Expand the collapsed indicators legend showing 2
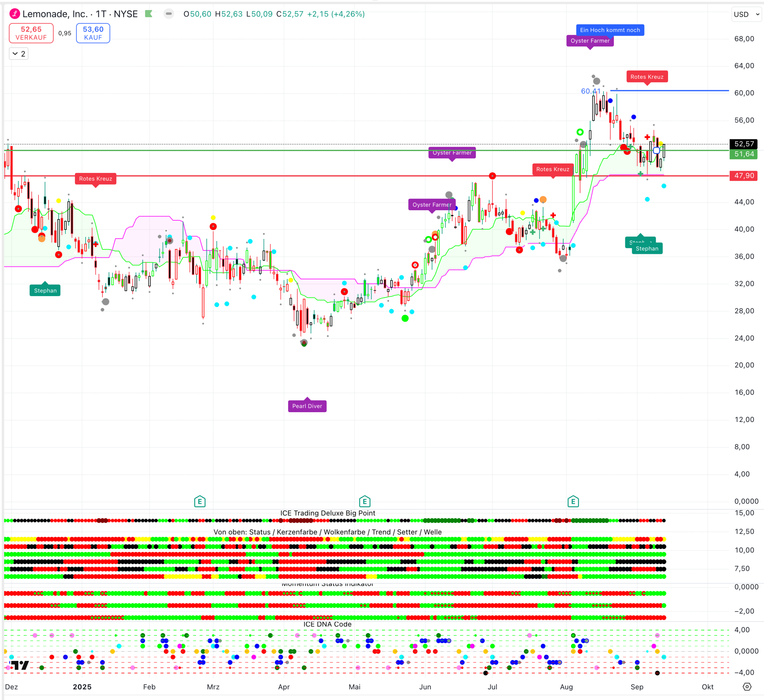This screenshot has height=700, width=764. [x=19, y=54]
